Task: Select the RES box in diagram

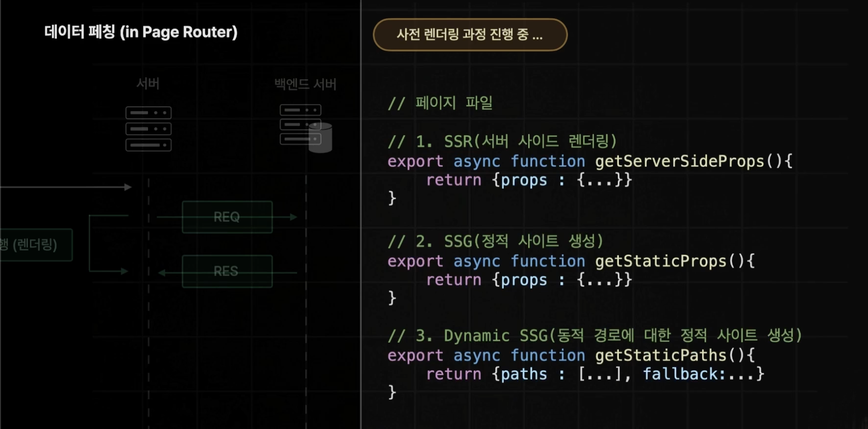Action: pyautogui.click(x=227, y=271)
